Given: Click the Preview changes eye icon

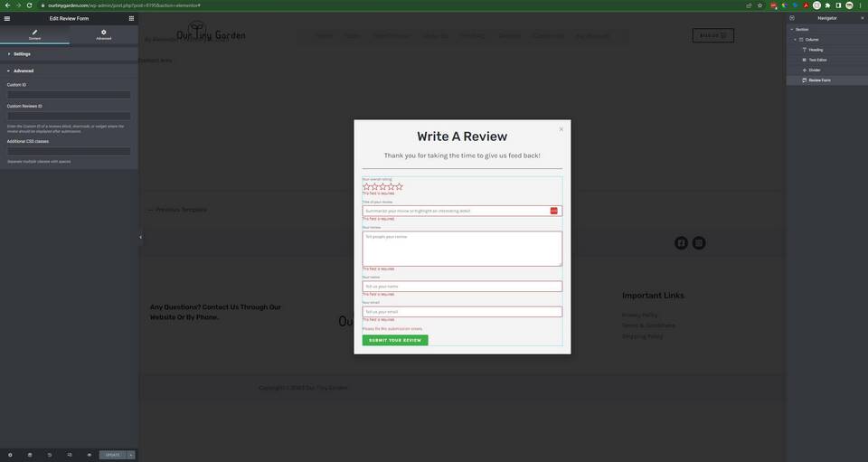Looking at the screenshot, I should pos(90,455).
